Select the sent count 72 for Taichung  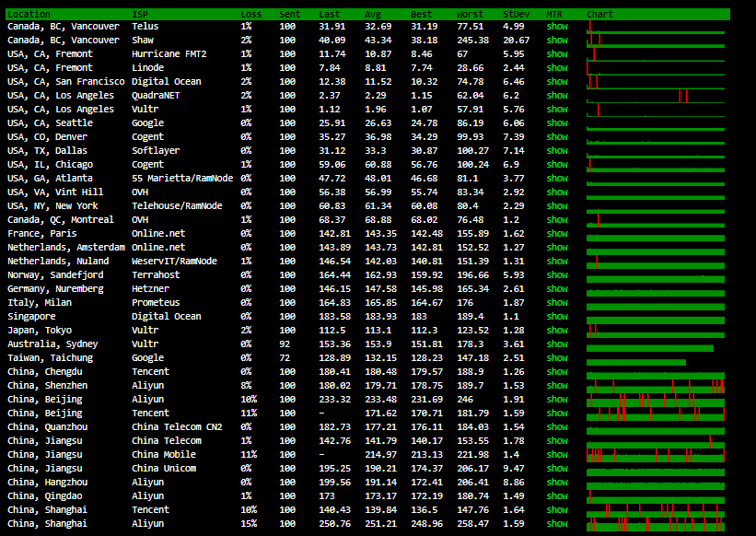(x=285, y=358)
